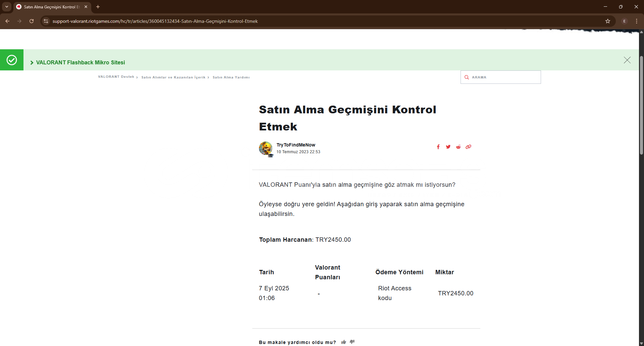The image size is (644, 346).
Task: Minimize the browser window
Action: coord(605,7)
